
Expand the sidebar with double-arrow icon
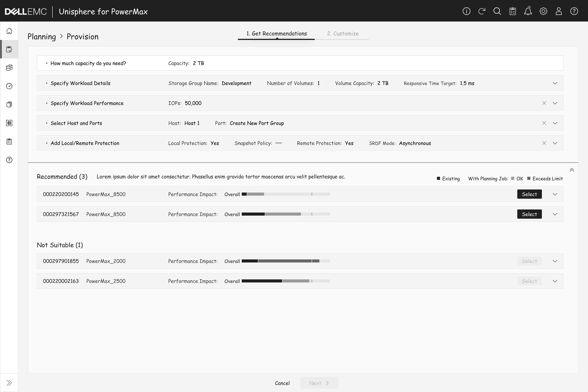coord(9,383)
